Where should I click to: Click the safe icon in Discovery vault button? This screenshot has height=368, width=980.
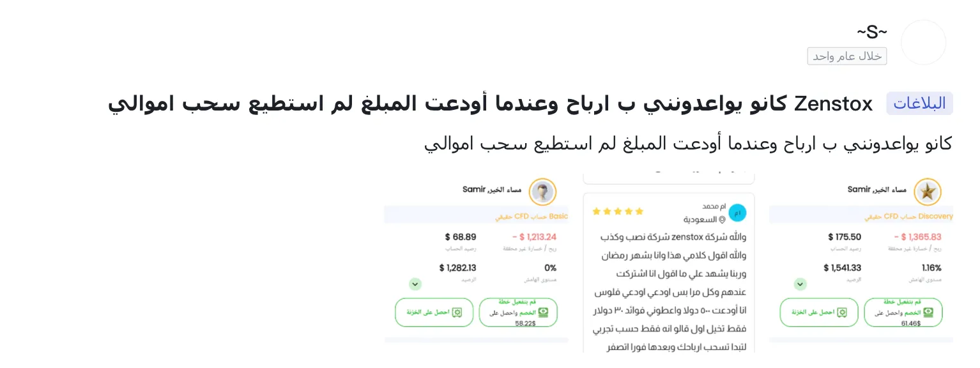pyautogui.click(x=843, y=312)
